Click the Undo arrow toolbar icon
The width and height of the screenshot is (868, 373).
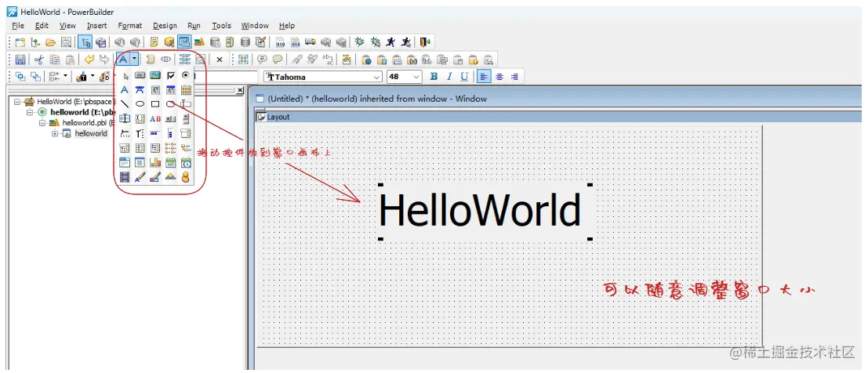[x=89, y=60]
